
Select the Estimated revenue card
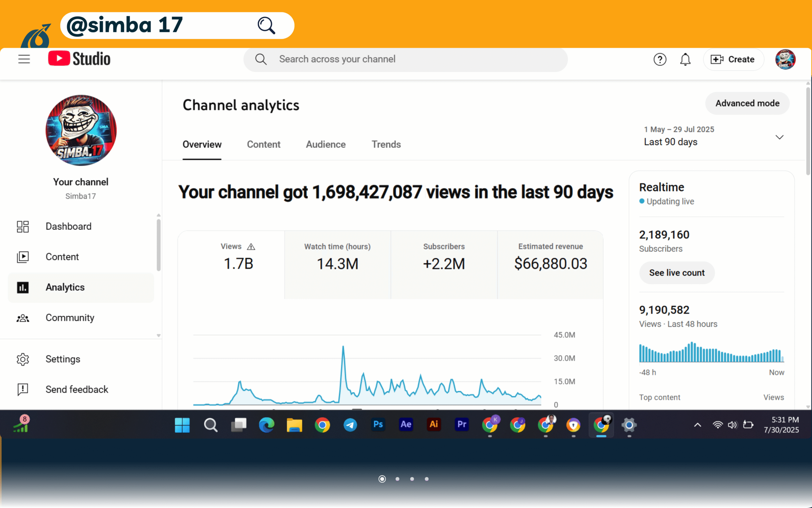click(x=550, y=265)
